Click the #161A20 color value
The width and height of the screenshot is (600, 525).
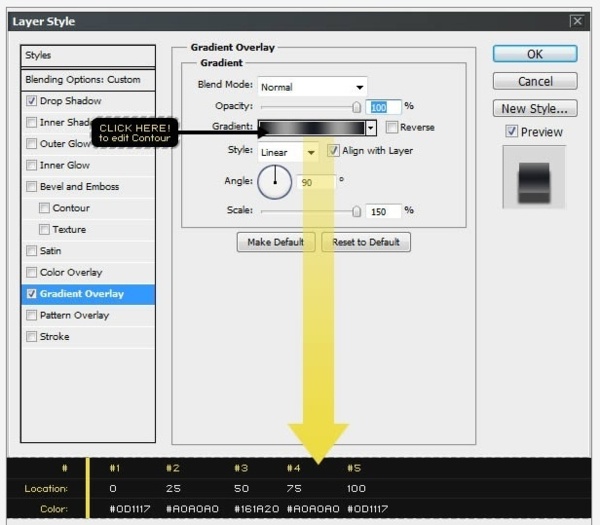[257, 509]
